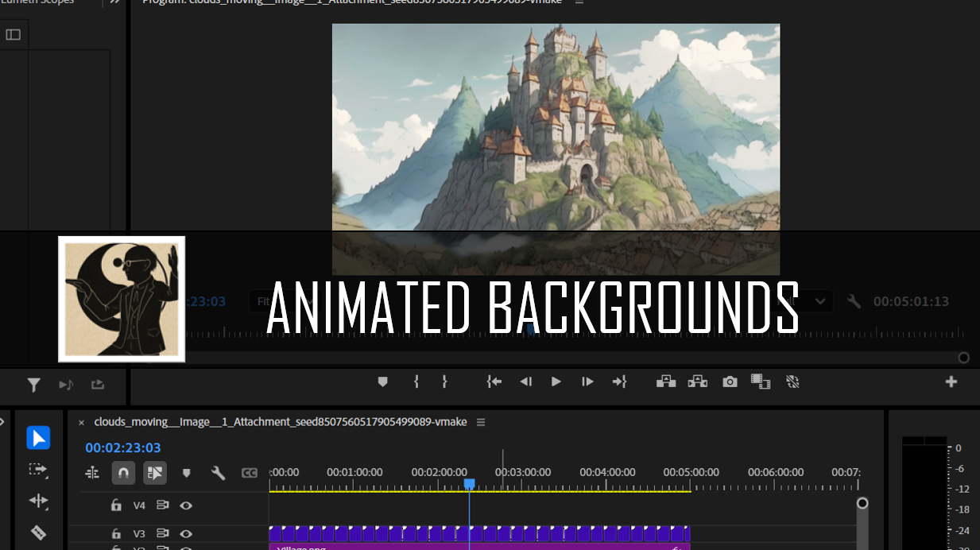This screenshot has width=980, height=550.
Task: Select the Track Select Forward tool
Action: tap(38, 470)
